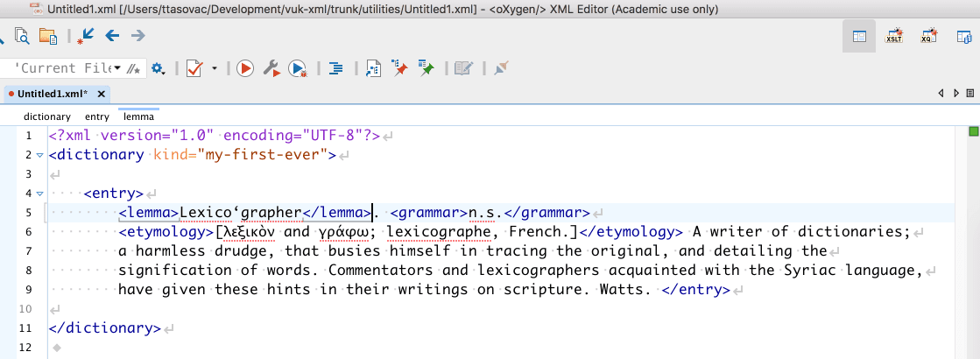
Task: Select the Editor perspective layout button
Action: [x=859, y=36]
